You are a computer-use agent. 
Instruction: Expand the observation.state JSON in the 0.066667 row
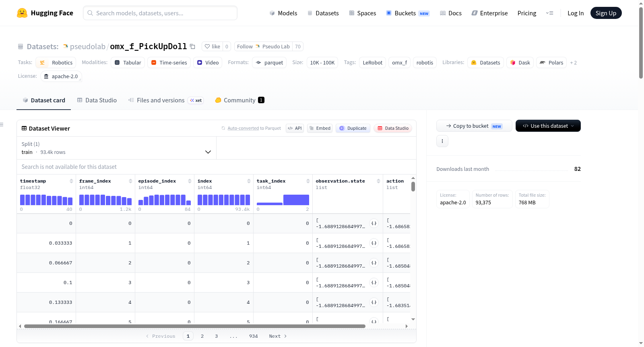click(374, 263)
